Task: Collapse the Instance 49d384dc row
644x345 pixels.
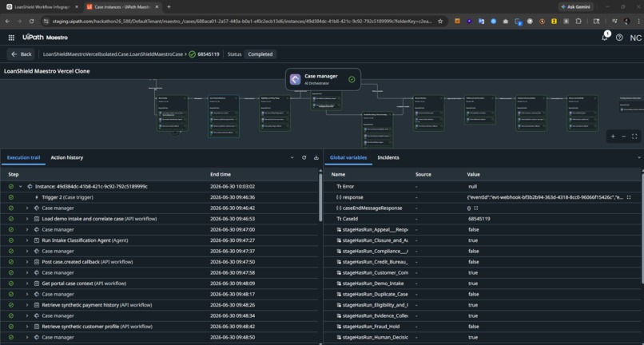Action: pyautogui.click(x=21, y=186)
